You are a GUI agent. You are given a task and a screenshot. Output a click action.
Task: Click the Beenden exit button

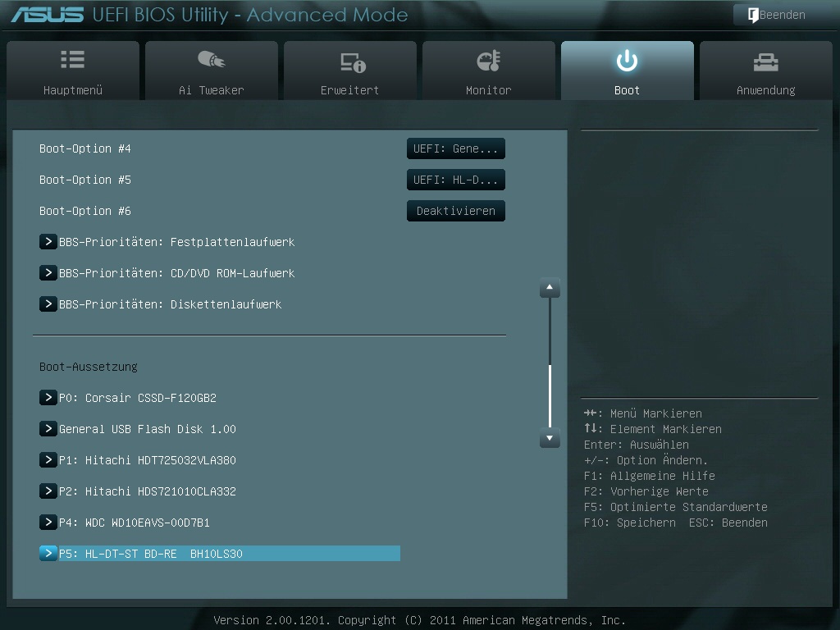click(777, 15)
